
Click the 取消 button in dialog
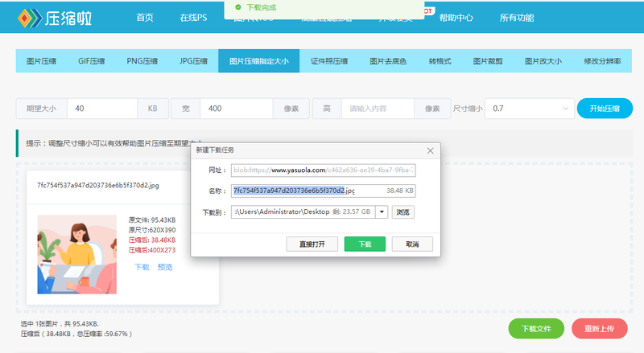tap(412, 244)
